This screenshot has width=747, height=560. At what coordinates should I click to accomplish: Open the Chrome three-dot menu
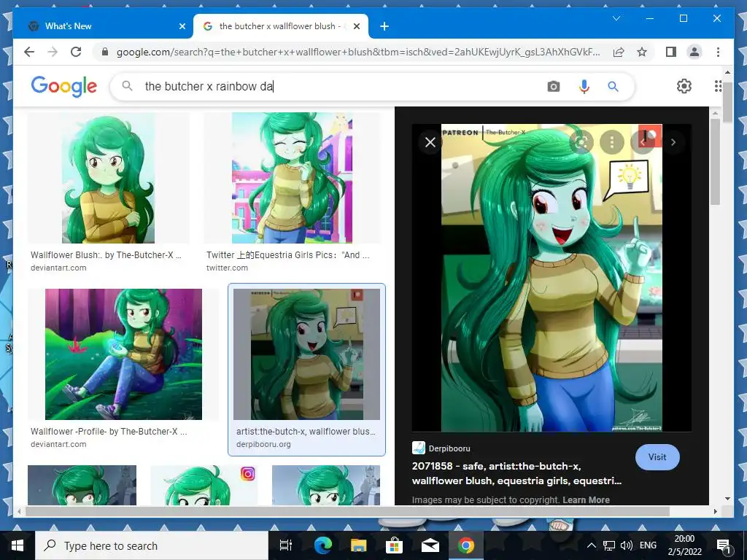tap(718, 52)
